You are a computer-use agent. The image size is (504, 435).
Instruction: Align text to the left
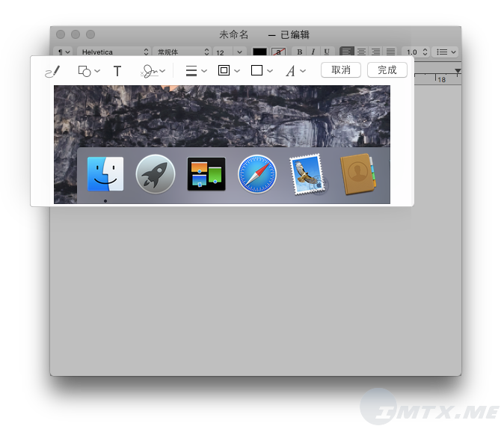(x=347, y=52)
